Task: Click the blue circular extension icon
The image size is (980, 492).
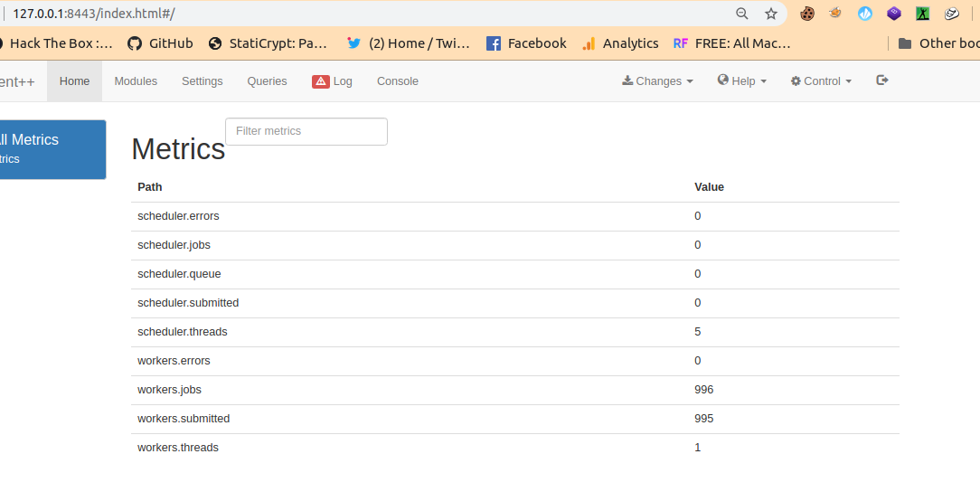Action: (864, 14)
